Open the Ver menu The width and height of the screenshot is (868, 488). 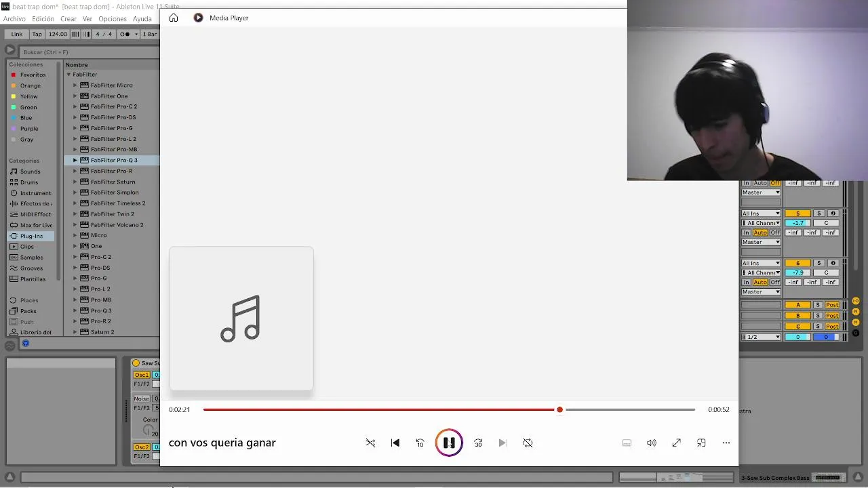pos(87,19)
